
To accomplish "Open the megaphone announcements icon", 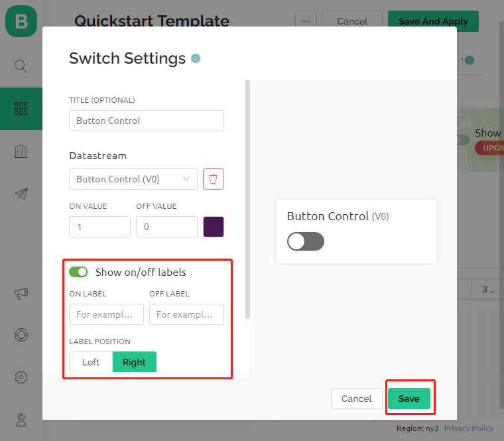I will click(21, 293).
